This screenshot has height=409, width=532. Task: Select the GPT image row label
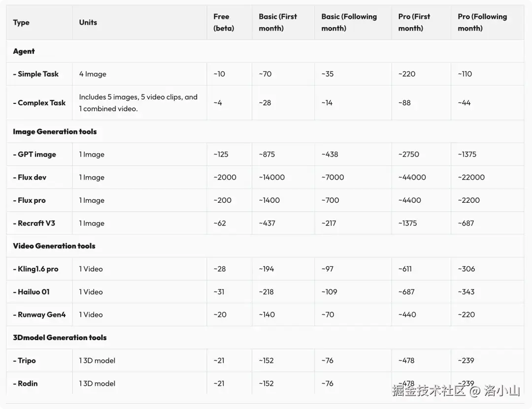coord(34,155)
